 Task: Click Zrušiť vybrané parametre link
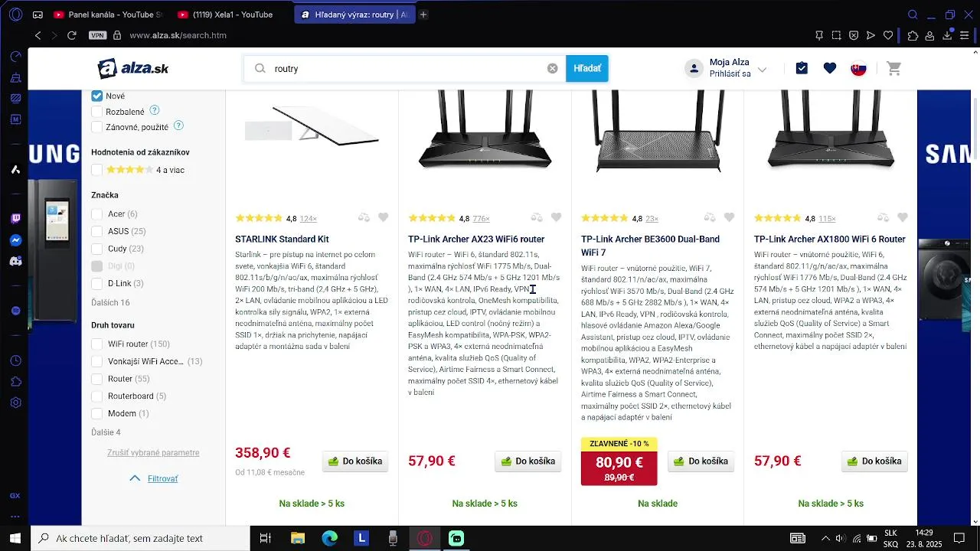pyautogui.click(x=153, y=453)
